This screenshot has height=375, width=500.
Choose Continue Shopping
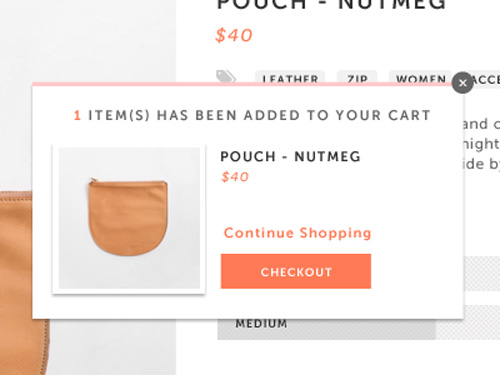click(297, 233)
